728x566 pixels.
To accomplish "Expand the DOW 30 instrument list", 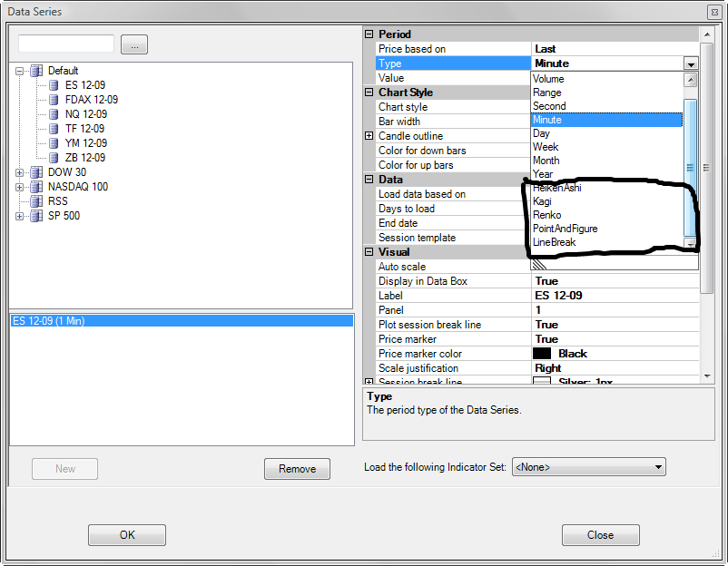I will point(19,172).
